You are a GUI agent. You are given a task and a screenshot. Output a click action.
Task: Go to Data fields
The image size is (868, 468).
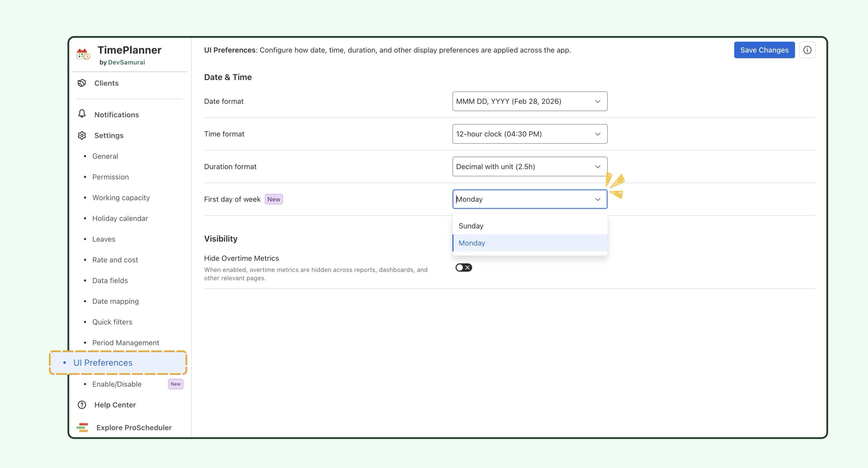tap(110, 280)
